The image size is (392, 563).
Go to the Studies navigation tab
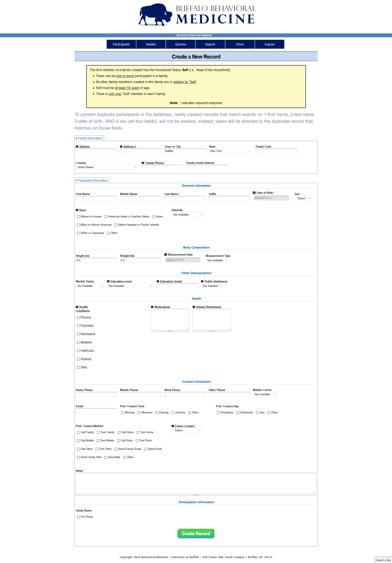click(151, 44)
